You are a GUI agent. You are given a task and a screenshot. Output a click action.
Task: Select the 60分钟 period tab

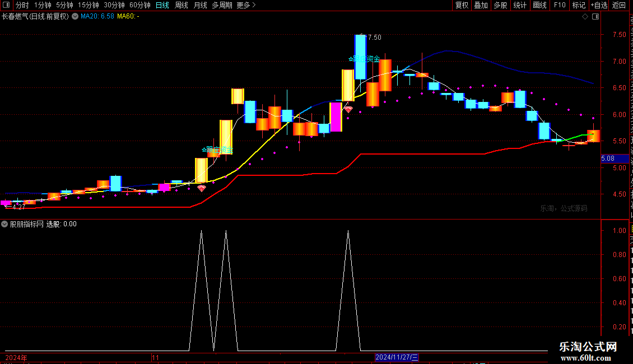tap(140, 5)
